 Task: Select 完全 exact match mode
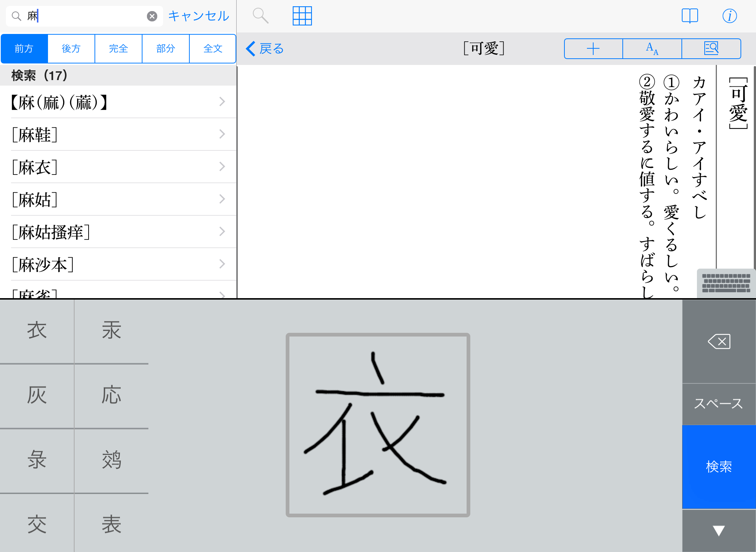(118, 49)
